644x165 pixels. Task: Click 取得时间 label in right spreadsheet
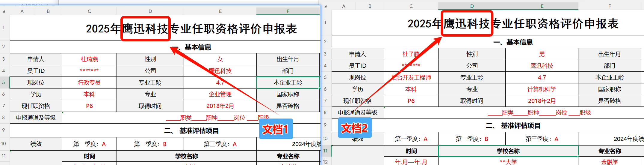point(472,101)
